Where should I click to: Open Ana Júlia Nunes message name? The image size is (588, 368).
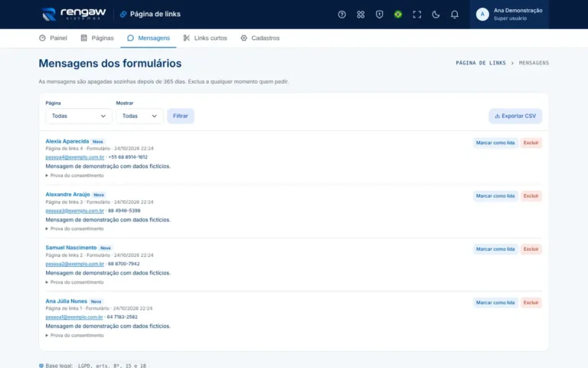click(66, 301)
